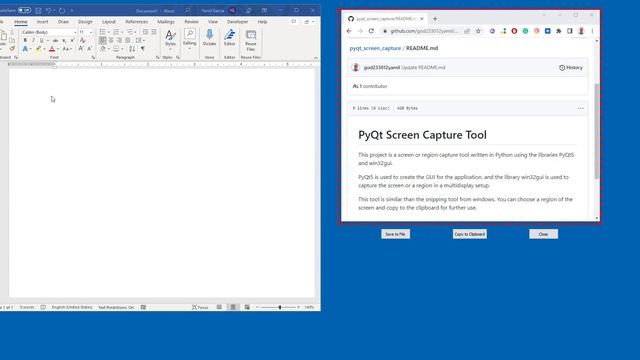Click Focus mode in the Word status bar
Image resolution: width=640 pixels, height=360 pixels.
pos(200,307)
